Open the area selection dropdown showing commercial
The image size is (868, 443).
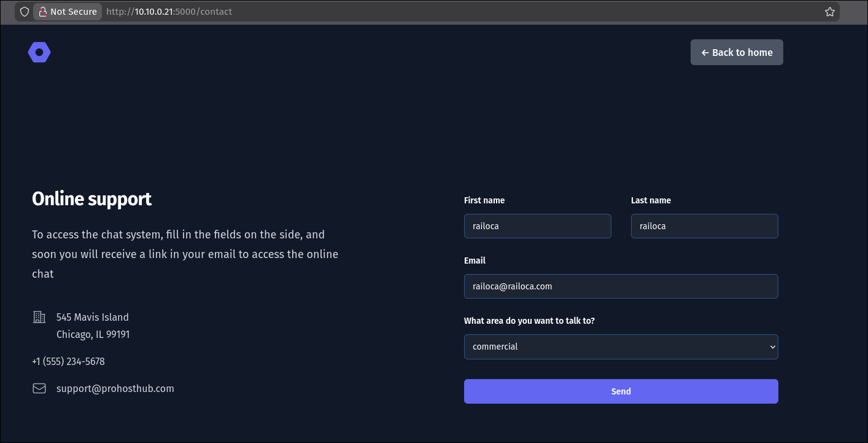pyautogui.click(x=621, y=347)
